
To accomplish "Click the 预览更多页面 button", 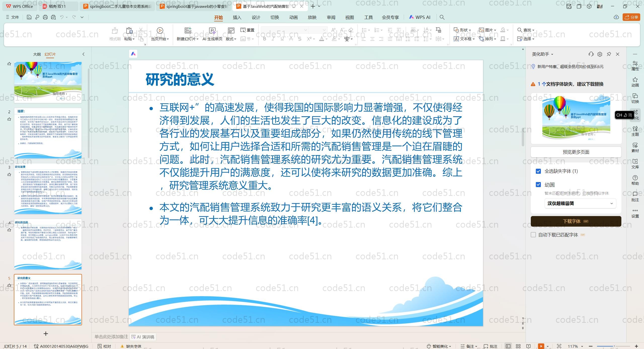I will click(576, 152).
